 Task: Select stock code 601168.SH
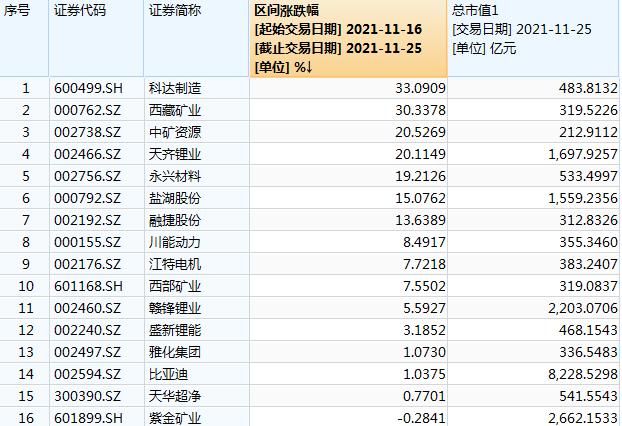tap(88, 286)
